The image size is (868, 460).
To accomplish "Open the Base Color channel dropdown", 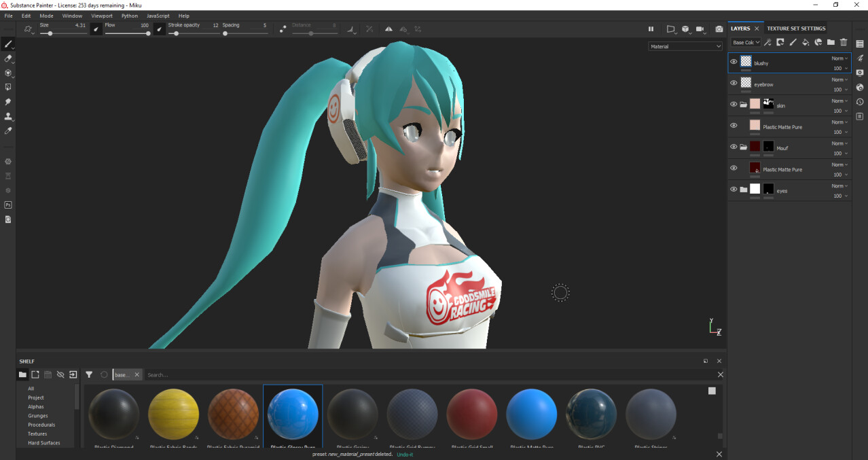I will (746, 42).
